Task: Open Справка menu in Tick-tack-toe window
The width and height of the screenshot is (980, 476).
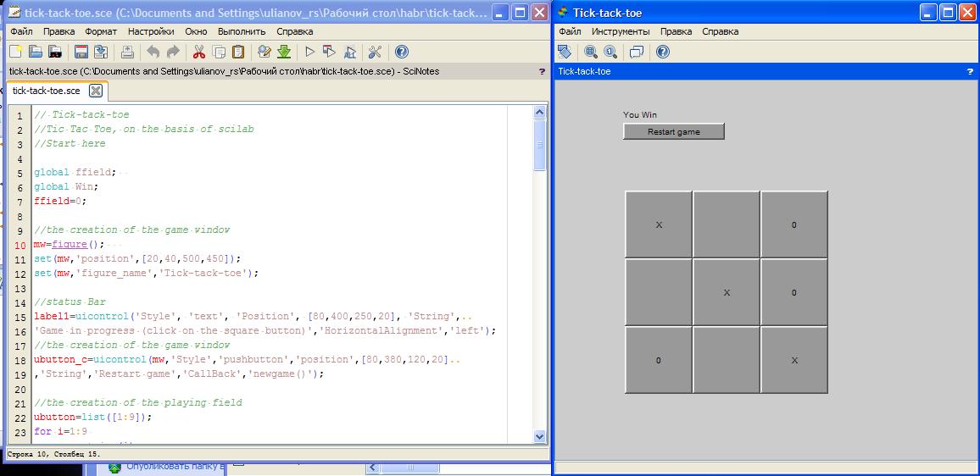Action: 720,31
